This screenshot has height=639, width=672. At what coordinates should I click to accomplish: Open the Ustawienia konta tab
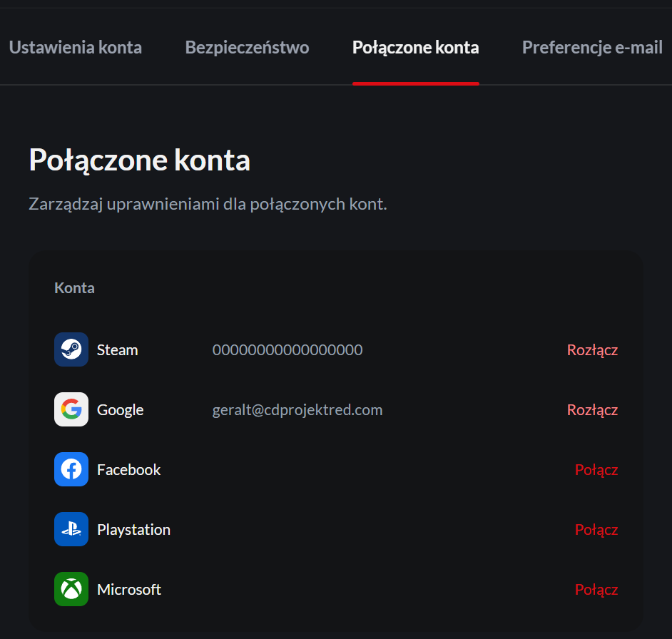point(76,47)
